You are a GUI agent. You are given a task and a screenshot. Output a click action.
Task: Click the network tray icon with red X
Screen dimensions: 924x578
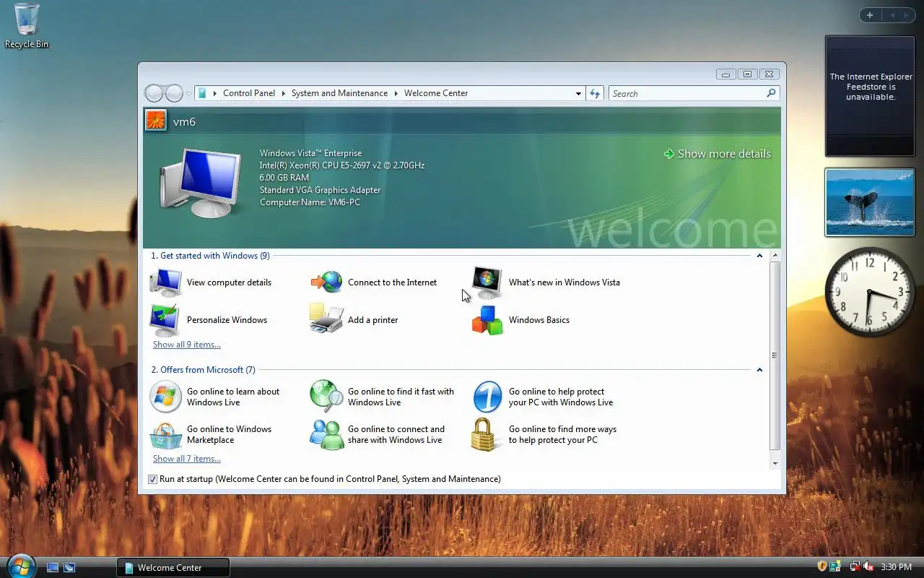click(855, 567)
